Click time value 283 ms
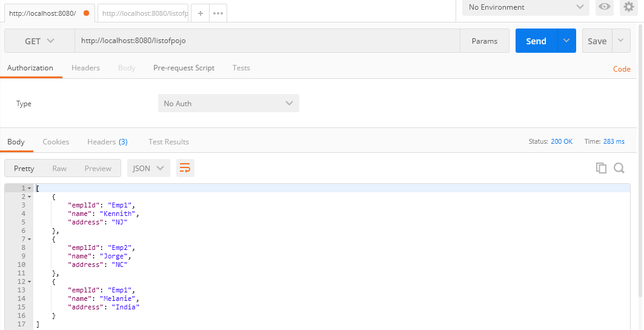The height and width of the screenshot is (330, 644). tap(614, 141)
